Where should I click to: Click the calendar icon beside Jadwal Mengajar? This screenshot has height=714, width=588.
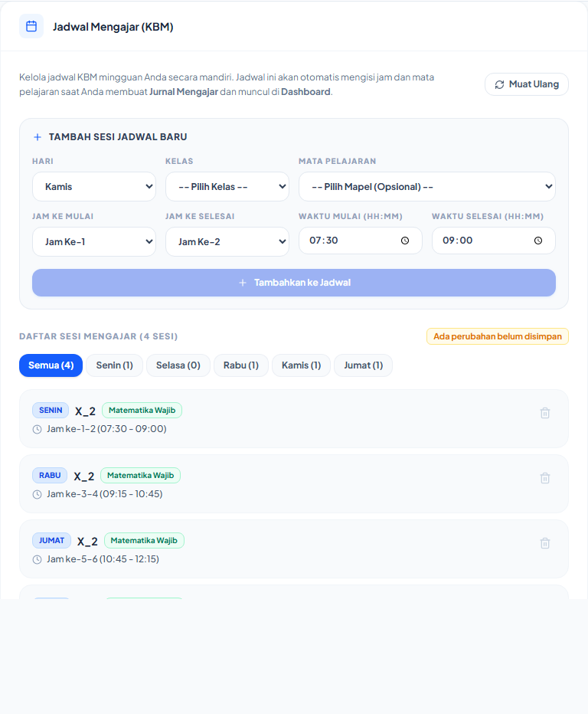pos(31,26)
